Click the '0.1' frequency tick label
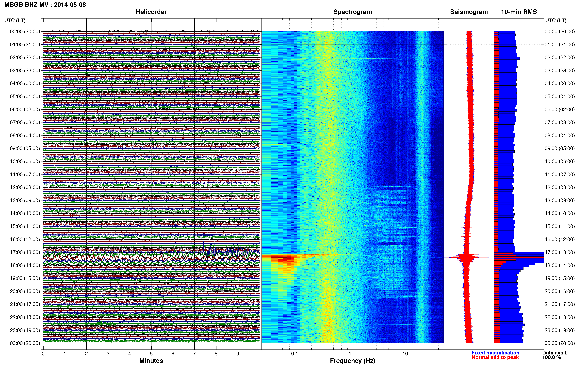The height and width of the screenshot is (368, 588). (295, 354)
